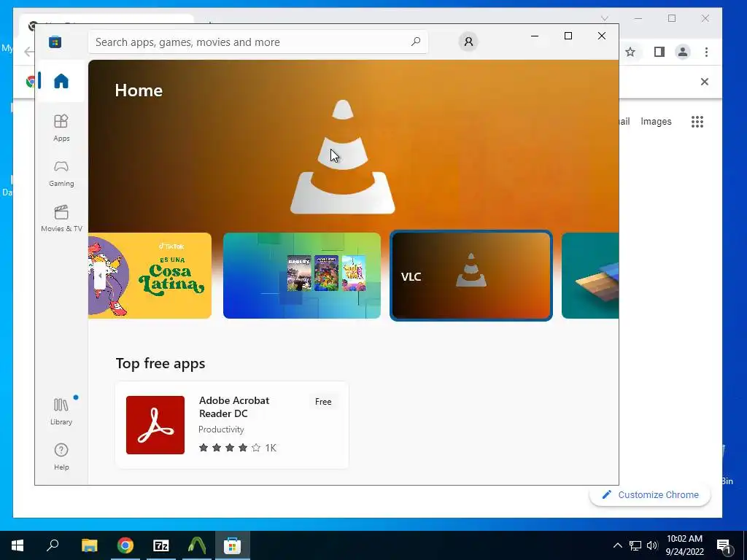This screenshot has height=560, width=747.
Task: Go to the Gaming section
Action: (x=61, y=174)
